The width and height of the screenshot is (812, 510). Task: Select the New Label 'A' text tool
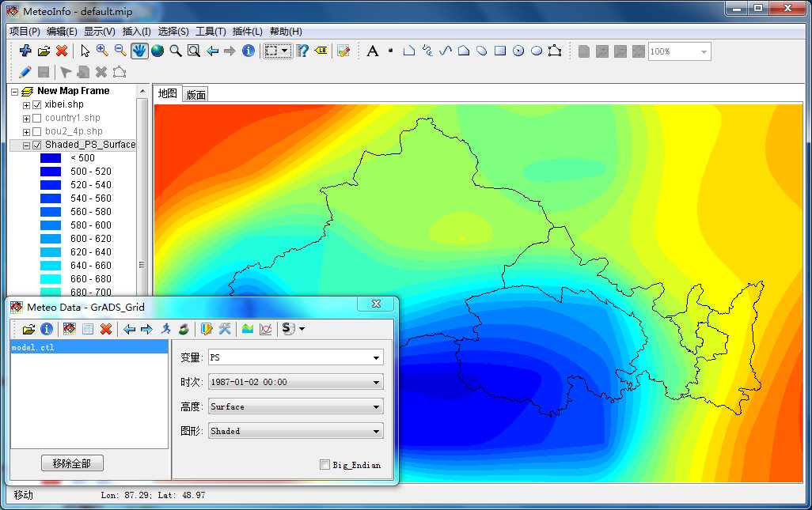[372, 51]
